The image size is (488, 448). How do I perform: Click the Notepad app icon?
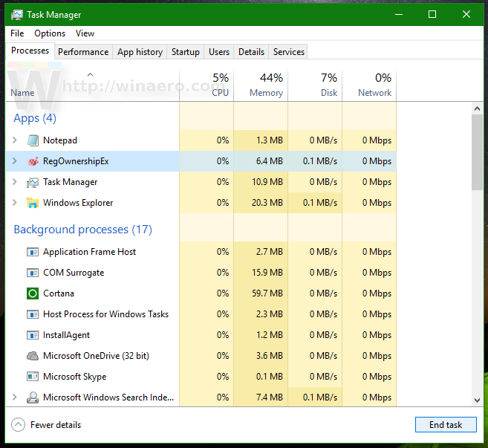[33, 140]
